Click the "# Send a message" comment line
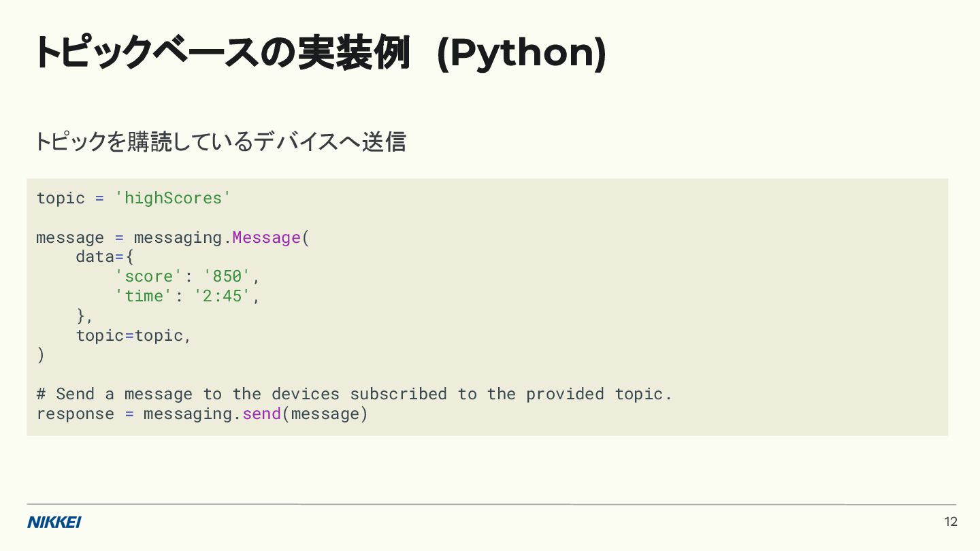This screenshot has height=551, width=980. coord(354,394)
